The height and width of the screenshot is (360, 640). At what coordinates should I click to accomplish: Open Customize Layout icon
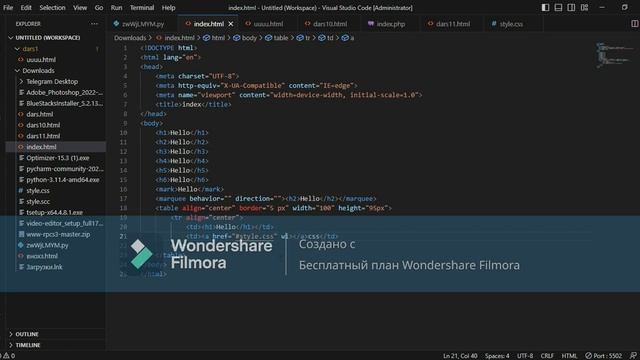[584, 8]
